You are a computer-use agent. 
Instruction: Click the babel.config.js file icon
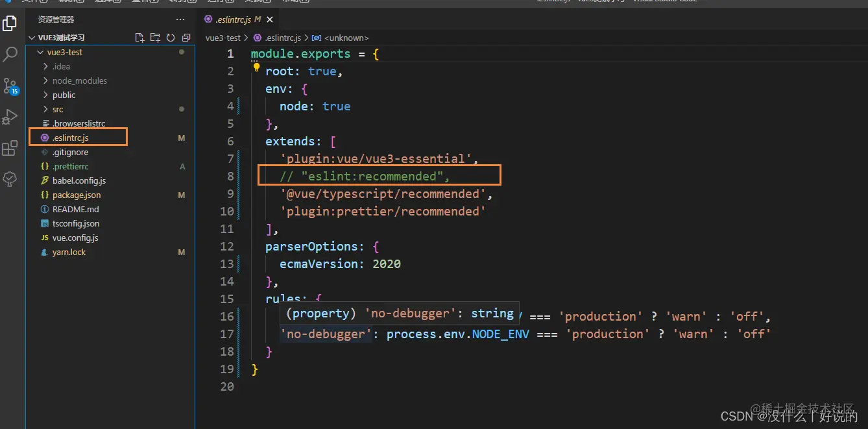(x=45, y=180)
